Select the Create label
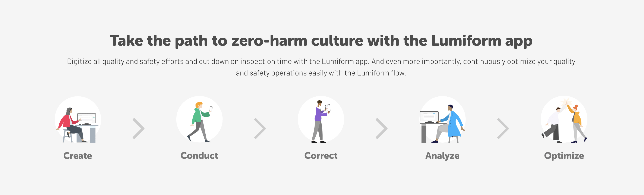This screenshot has width=644, height=195. click(78, 156)
